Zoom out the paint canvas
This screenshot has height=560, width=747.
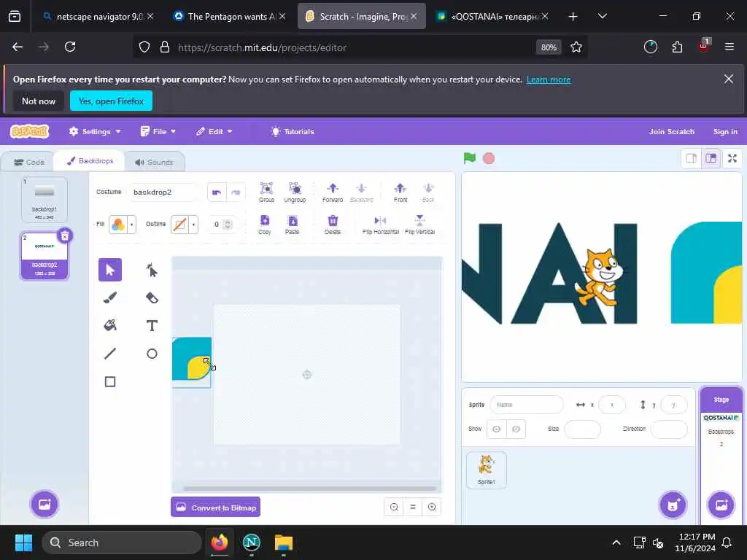[x=394, y=507]
